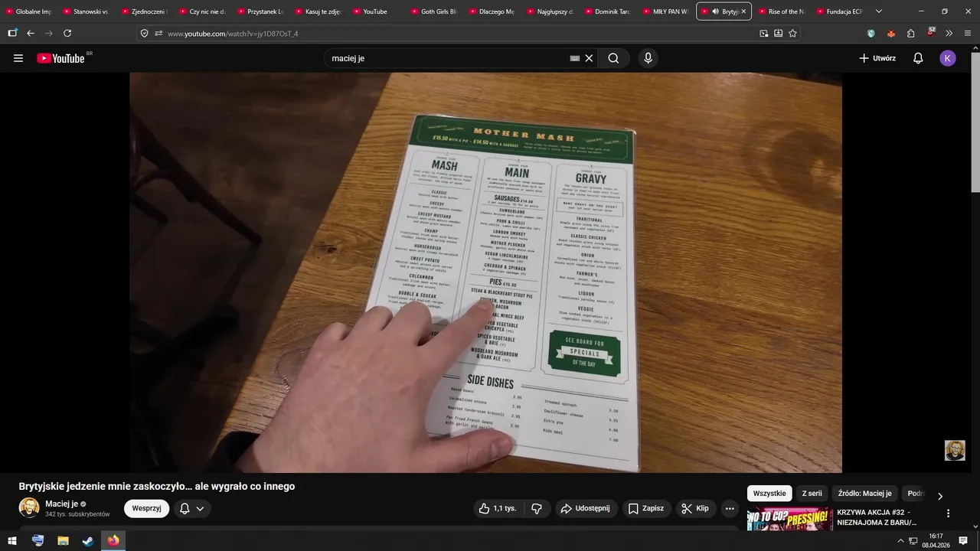Reload the current page

pos(67,33)
